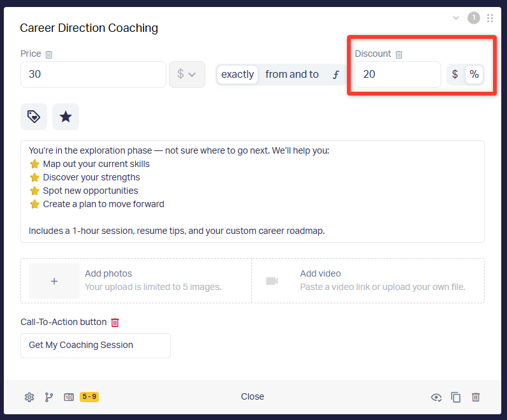Image resolution: width=507 pixels, height=420 pixels.
Task: Click the star icon button
Action: (66, 117)
